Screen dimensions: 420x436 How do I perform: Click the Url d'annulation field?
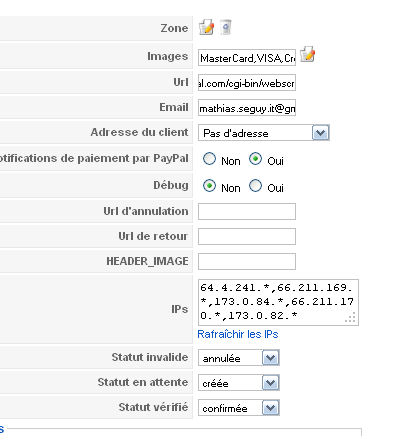click(x=247, y=211)
